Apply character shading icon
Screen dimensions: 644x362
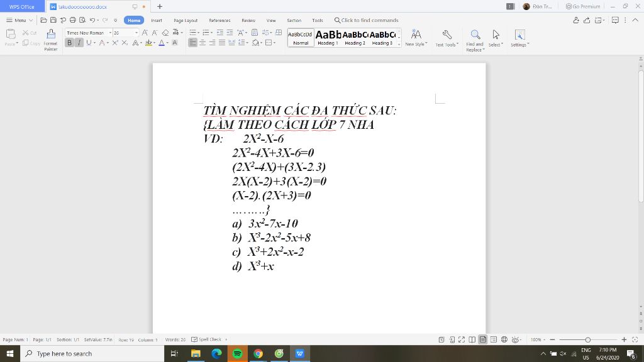pos(175,43)
